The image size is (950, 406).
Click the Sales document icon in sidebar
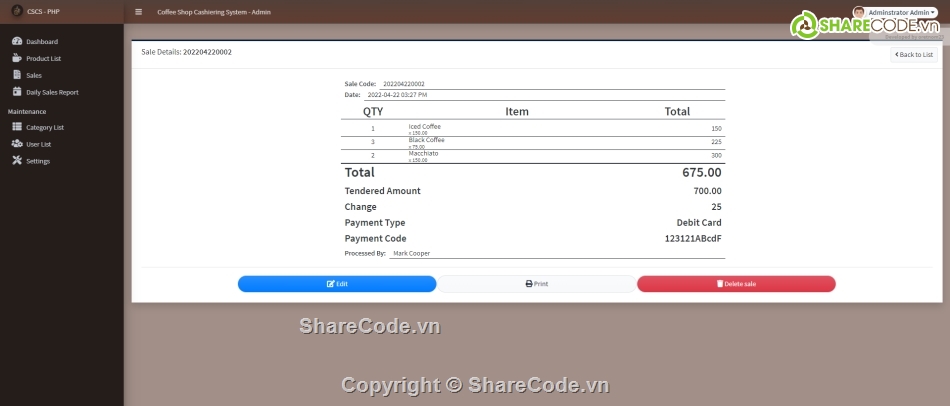[x=17, y=75]
